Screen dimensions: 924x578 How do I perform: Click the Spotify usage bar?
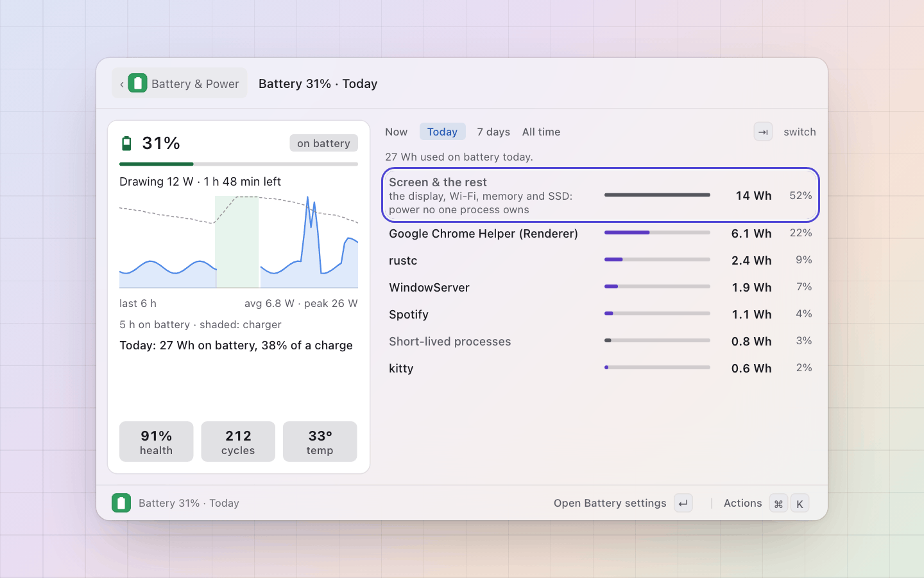pyautogui.click(x=657, y=313)
